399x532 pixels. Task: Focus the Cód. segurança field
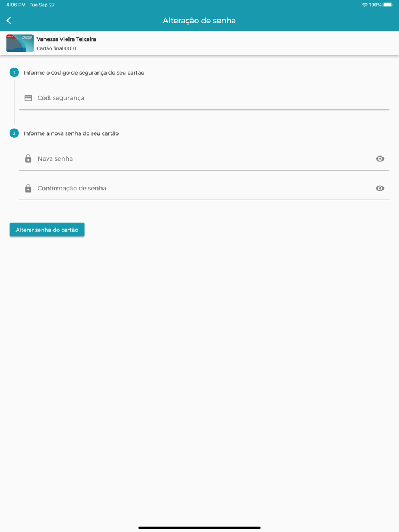tap(204, 98)
